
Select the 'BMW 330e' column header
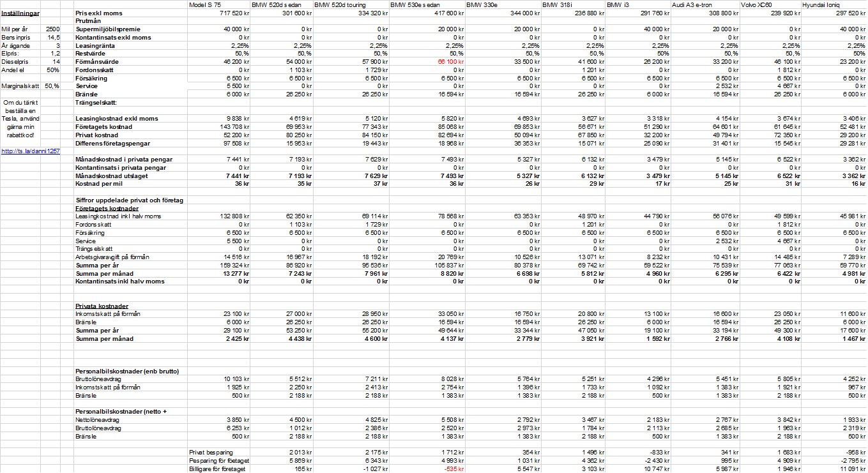pyautogui.click(x=482, y=4)
